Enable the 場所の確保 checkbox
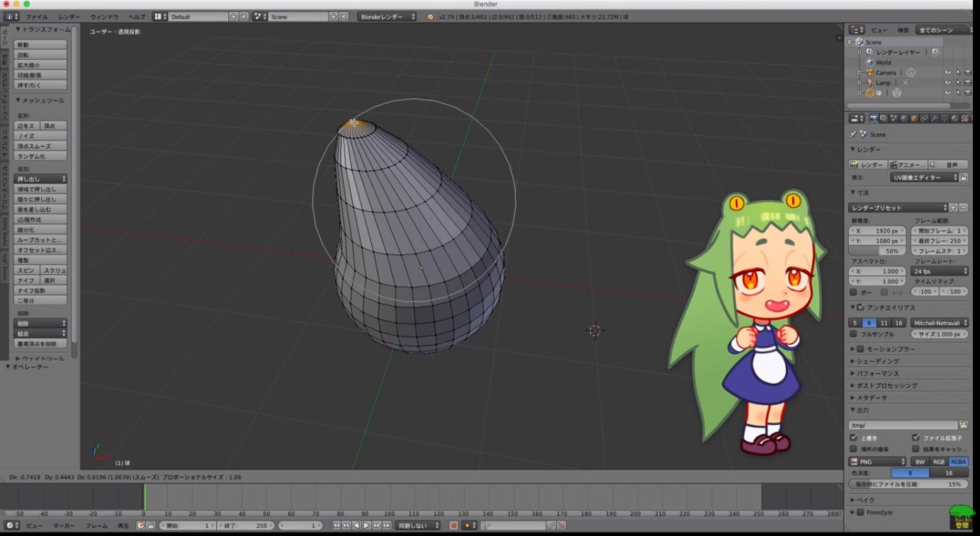This screenshot has width=980, height=536. [x=854, y=449]
